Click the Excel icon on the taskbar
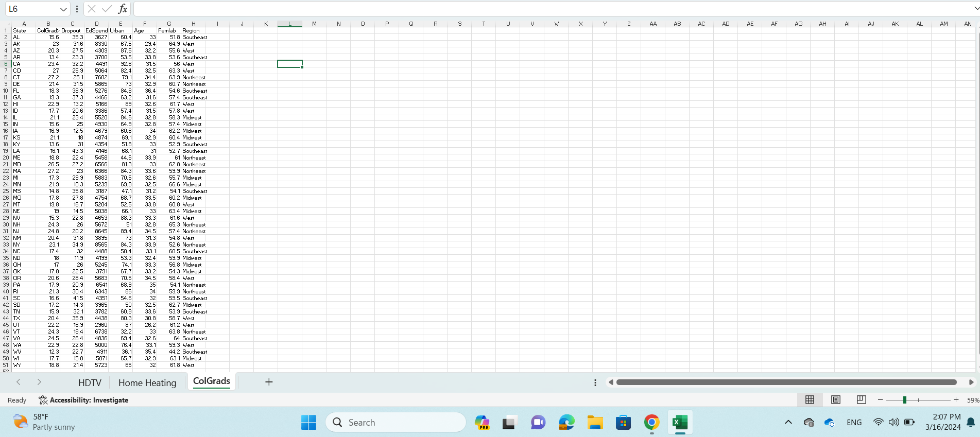The image size is (980, 437). pyautogui.click(x=680, y=423)
